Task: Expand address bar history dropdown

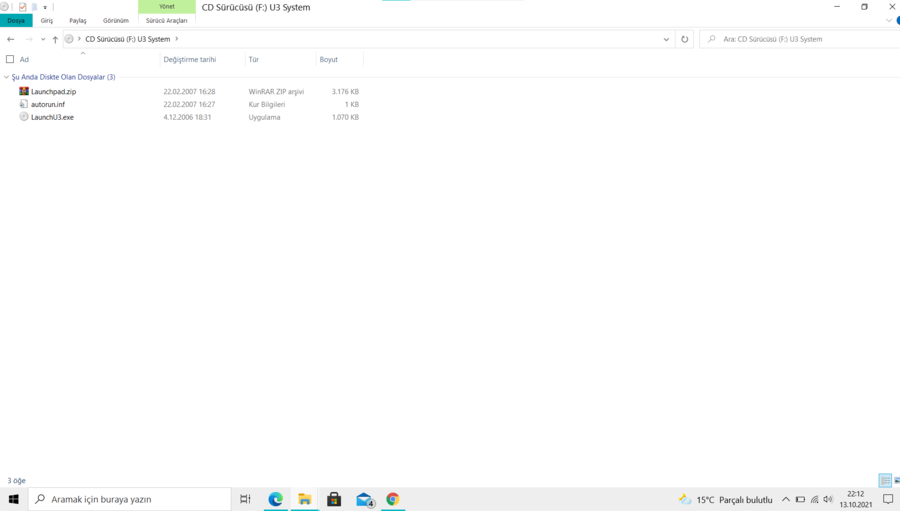Action: coord(666,39)
